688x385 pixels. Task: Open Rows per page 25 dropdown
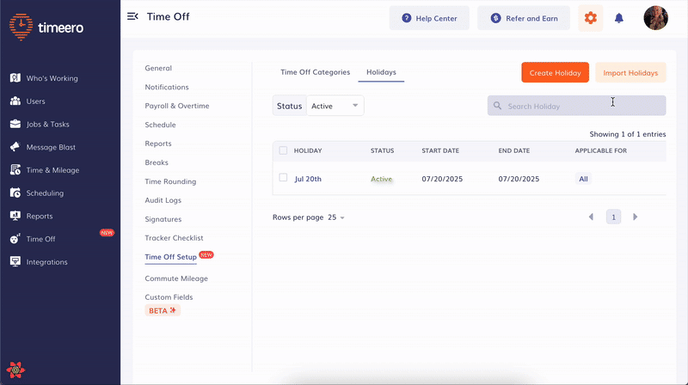point(336,217)
